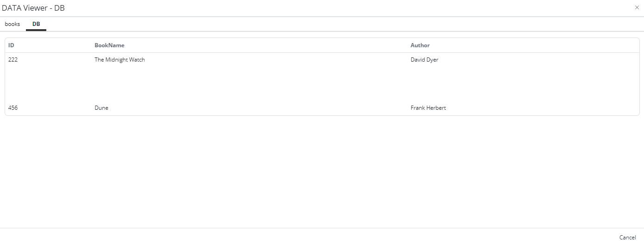Close the DATA Viewer dialog with X

coord(637,7)
